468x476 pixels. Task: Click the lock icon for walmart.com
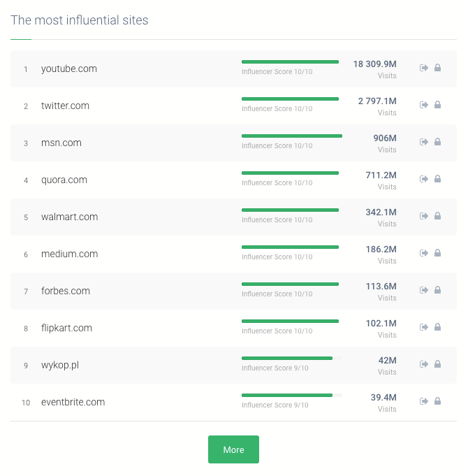tap(437, 215)
